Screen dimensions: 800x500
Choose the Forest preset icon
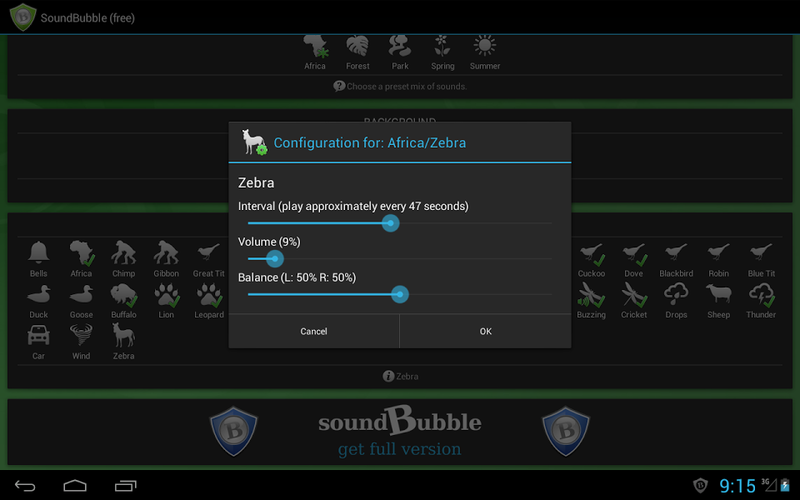click(x=358, y=46)
